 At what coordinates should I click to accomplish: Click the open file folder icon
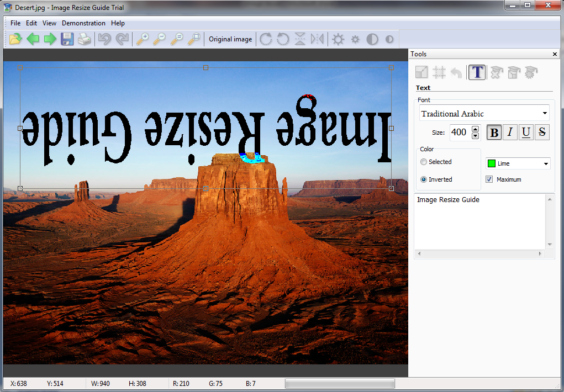pyautogui.click(x=15, y=39)
